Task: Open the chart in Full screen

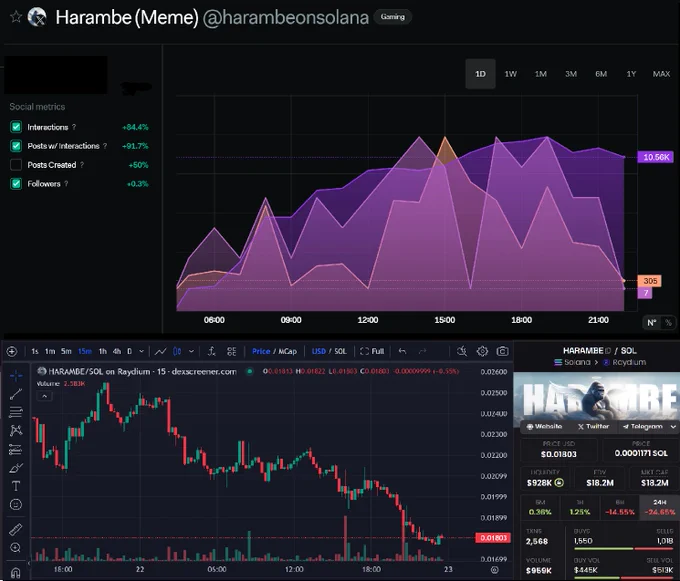Action: 372,351
